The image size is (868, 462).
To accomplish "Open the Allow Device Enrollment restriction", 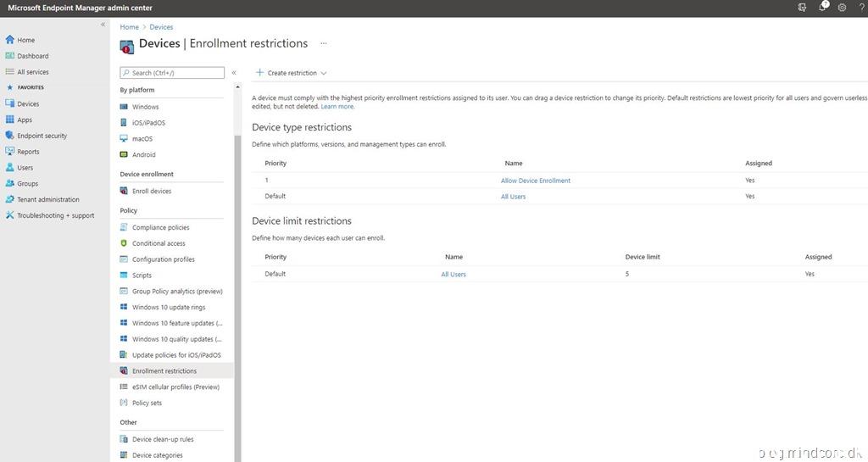I will pyautogui.click(x=535, y=181).
